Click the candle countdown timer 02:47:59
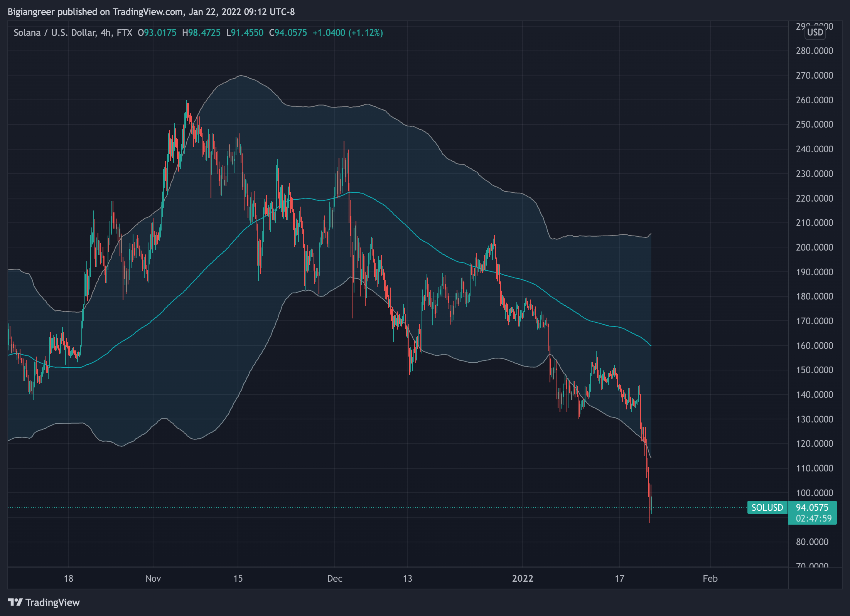 [x=813, y=518]
